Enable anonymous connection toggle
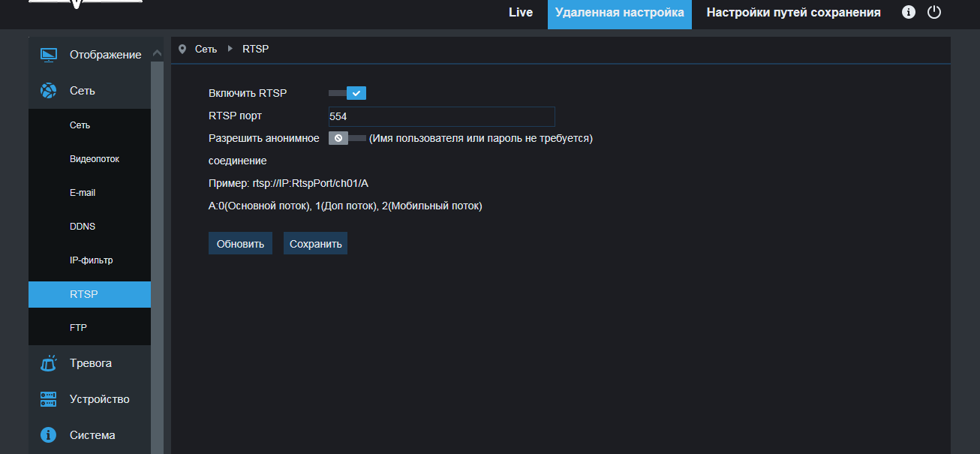 pyautogui.click(x=347, y=138)
